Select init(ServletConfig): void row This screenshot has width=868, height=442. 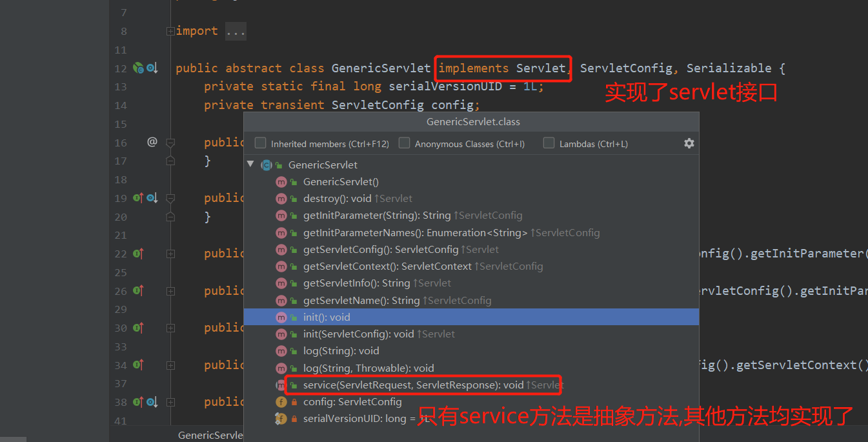pyautogui.click(x=471, y=334)
